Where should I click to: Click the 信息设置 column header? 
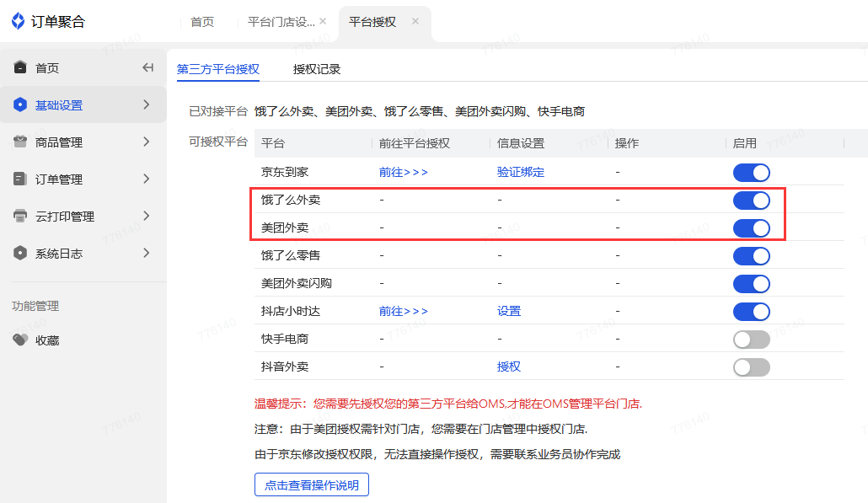coord(520,143)
